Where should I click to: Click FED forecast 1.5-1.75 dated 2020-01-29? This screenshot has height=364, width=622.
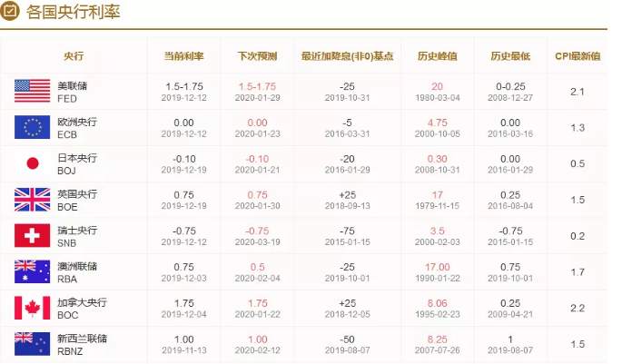[257, 92]
